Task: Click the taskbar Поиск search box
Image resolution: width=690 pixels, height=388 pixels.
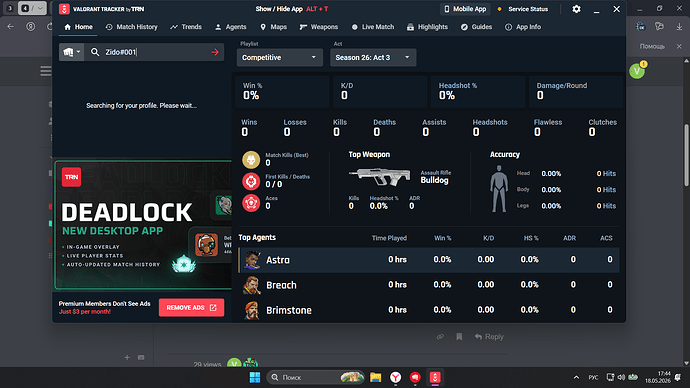Action: click(x=315, y=377)
